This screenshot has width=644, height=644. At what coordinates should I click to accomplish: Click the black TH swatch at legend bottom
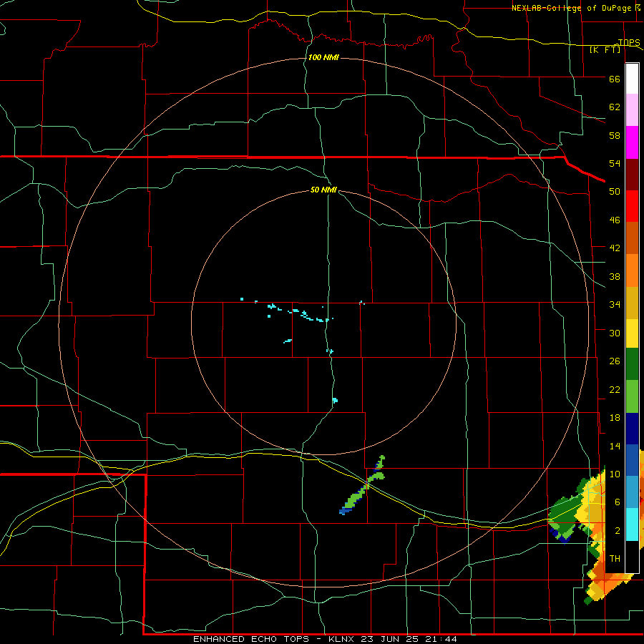click(632, 557)
